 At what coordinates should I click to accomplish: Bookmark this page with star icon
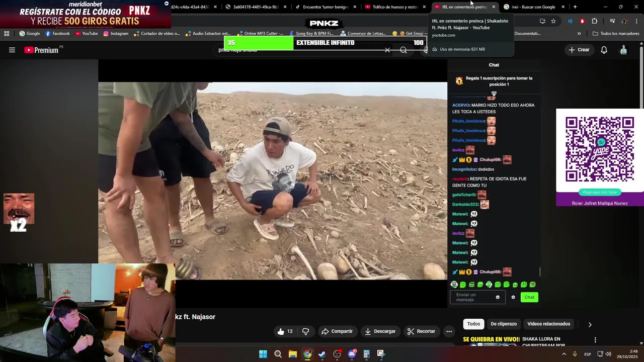point(553,21)
